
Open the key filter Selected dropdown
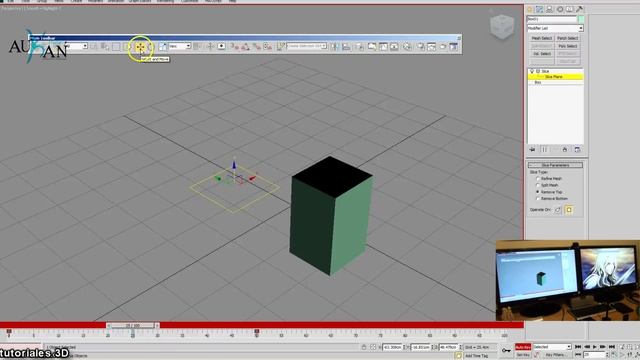[x=552, y=347]
